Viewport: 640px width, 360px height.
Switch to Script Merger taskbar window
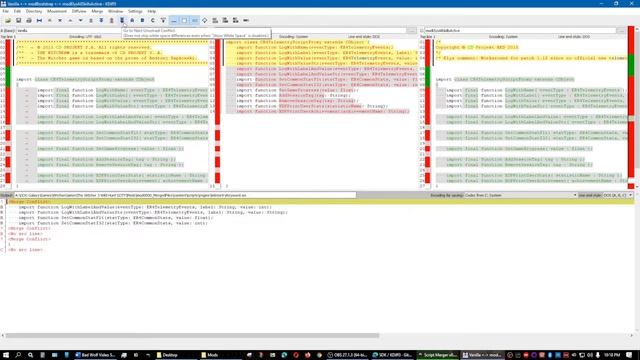point(438,355)
